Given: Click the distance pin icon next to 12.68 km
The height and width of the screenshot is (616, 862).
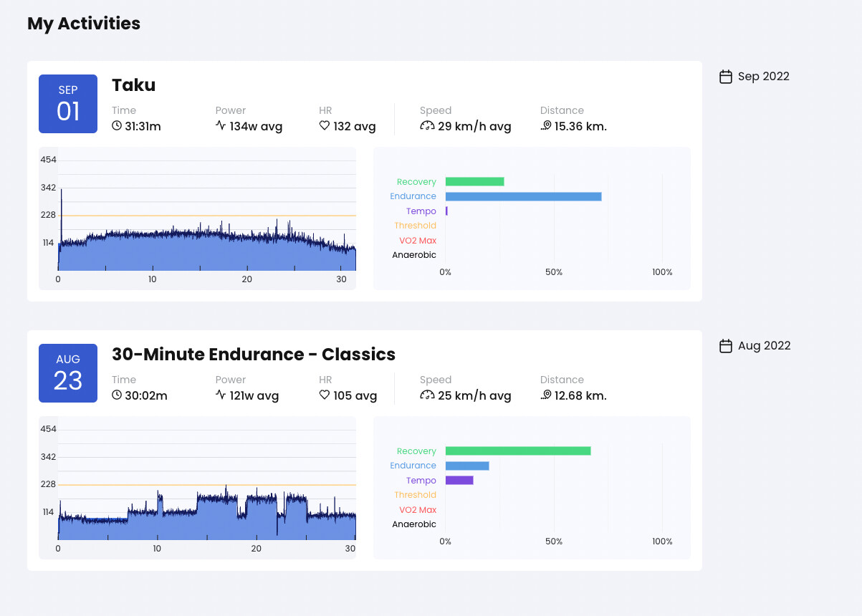Looking at the screenshot, I should click(546, 395).
